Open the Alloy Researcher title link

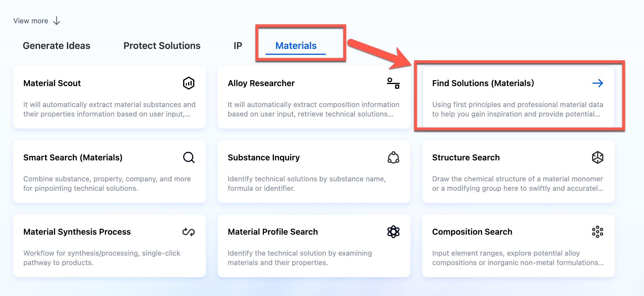(261, 83)
